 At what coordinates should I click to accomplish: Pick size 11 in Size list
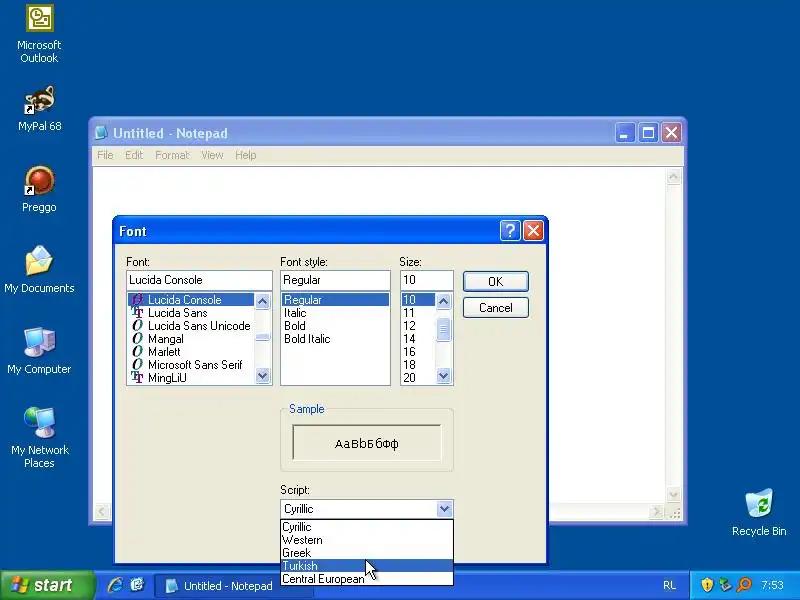(418, 313)
